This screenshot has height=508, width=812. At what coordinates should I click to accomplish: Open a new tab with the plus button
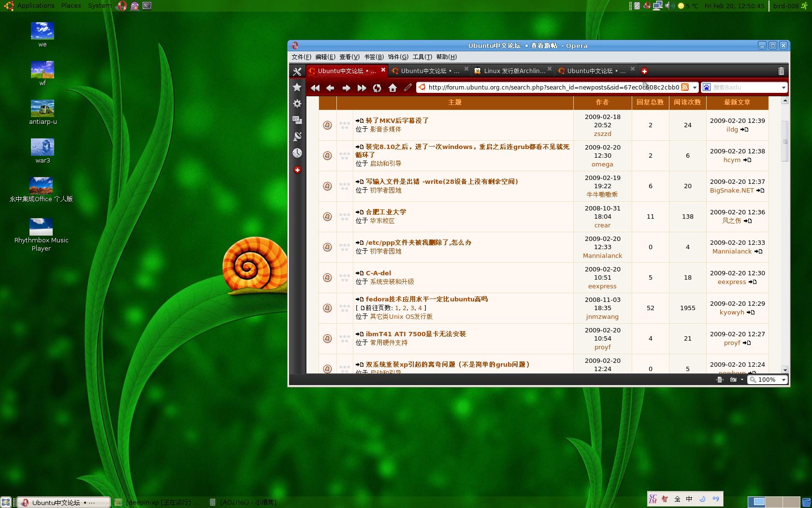pos(644,71)
